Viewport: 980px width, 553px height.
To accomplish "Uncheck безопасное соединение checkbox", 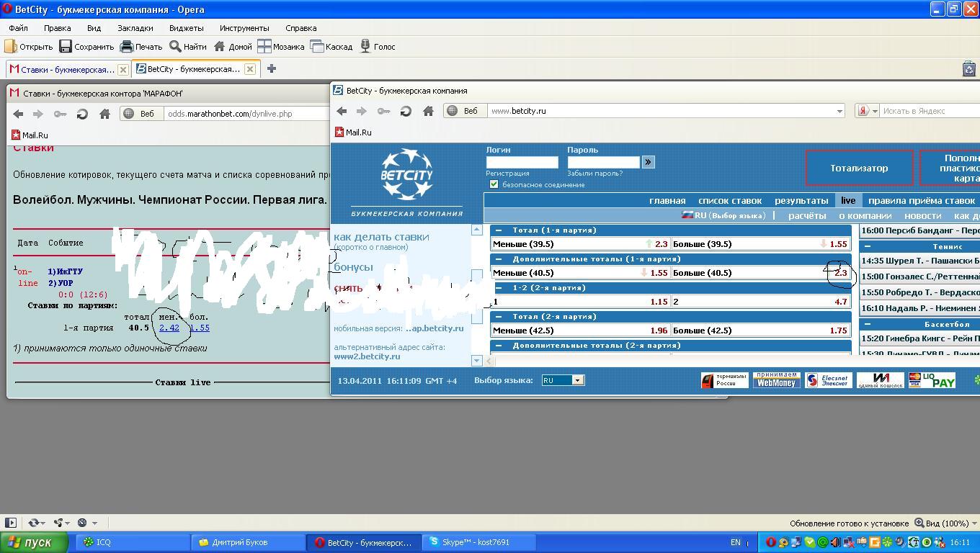I will [x=494, y=184].
